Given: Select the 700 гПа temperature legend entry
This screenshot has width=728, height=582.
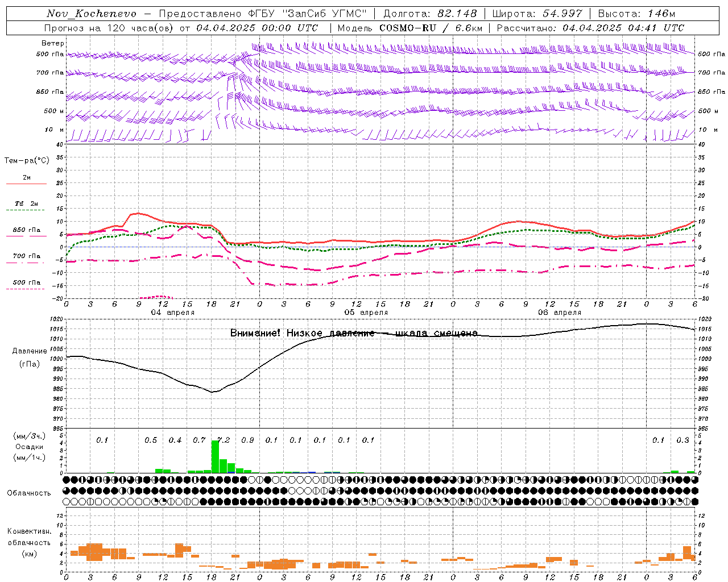Looking at the screenshot, I should point(26,256).
